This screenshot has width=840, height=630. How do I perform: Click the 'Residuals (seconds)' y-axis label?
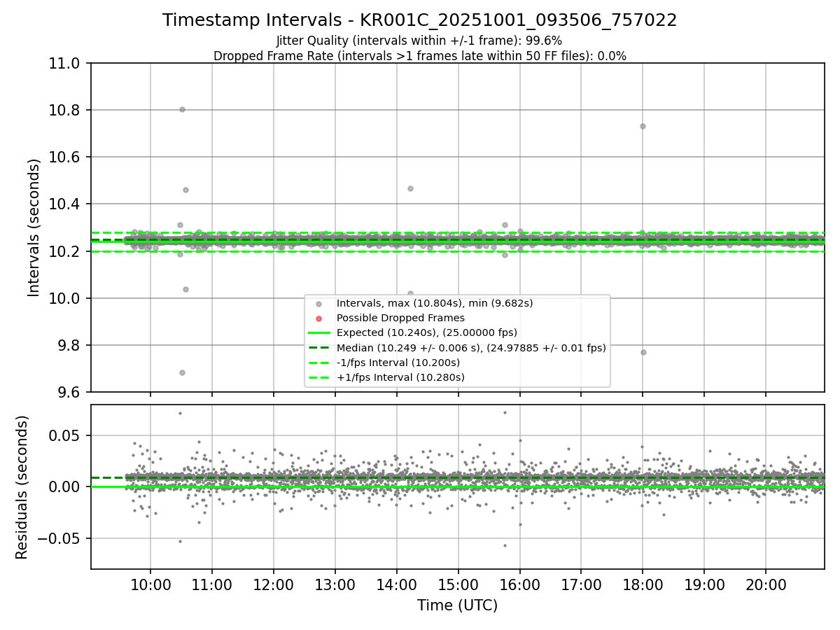point(22,487)
